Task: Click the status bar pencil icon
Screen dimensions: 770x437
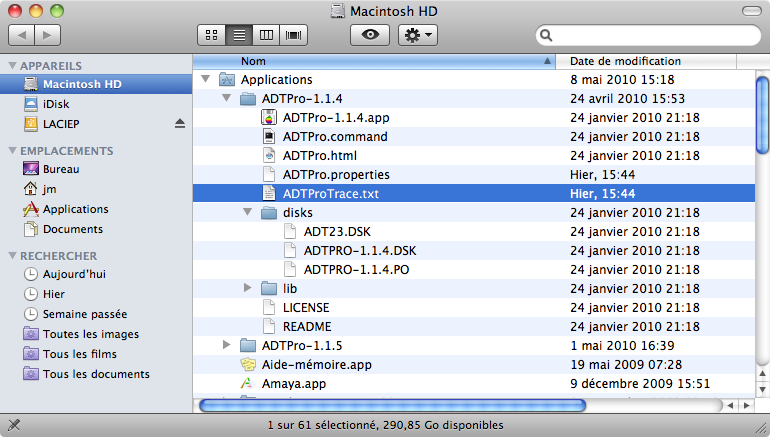Action: tap(14, 425)
